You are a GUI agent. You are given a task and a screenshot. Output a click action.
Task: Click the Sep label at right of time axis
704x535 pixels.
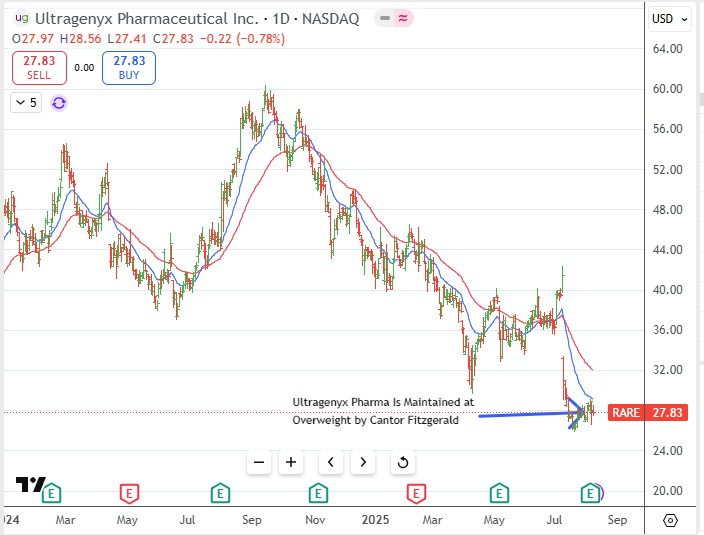tap(617, 520)
